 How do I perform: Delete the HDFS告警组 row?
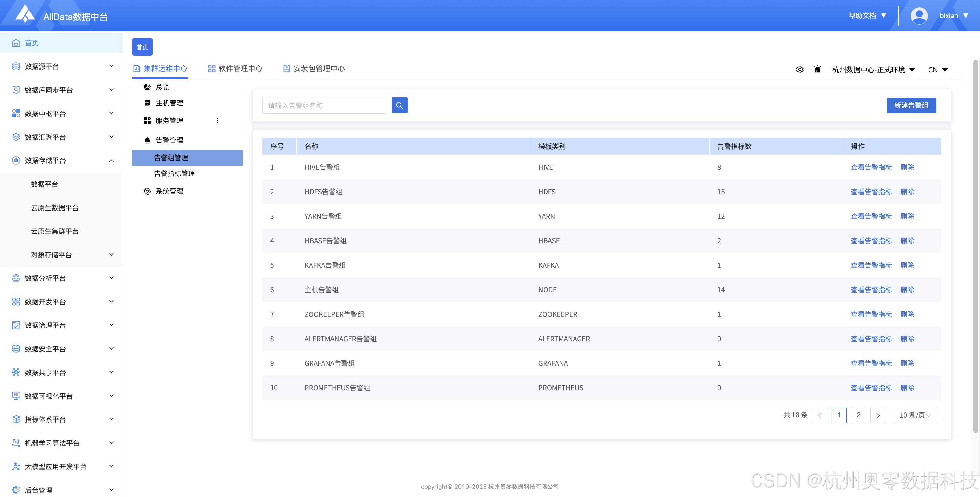tap(907, 192)
